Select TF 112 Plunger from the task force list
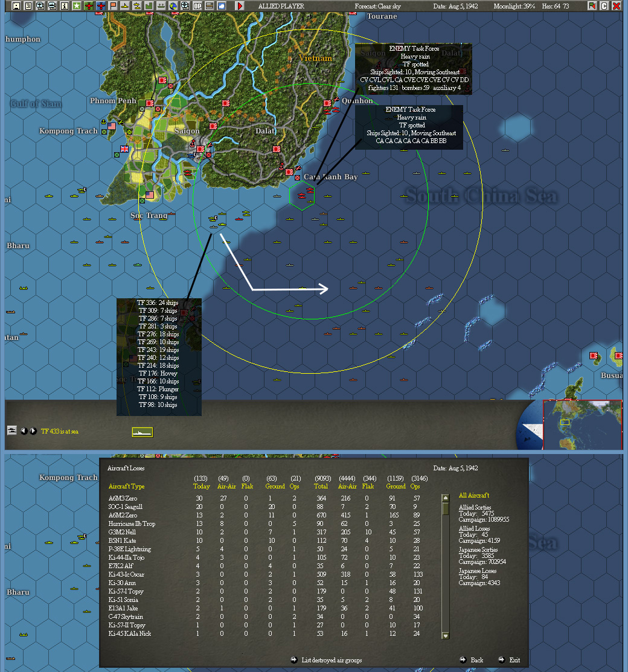 158,389
